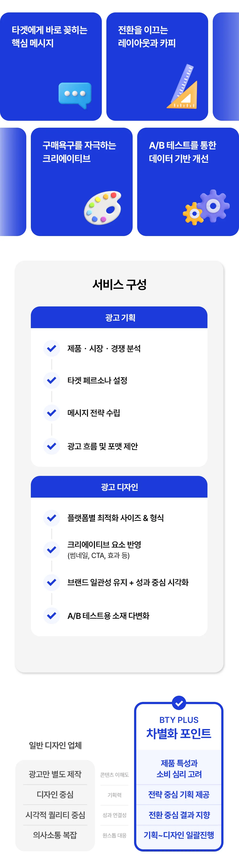Click the blue speech bubble icon

click(x=75, y=95)
